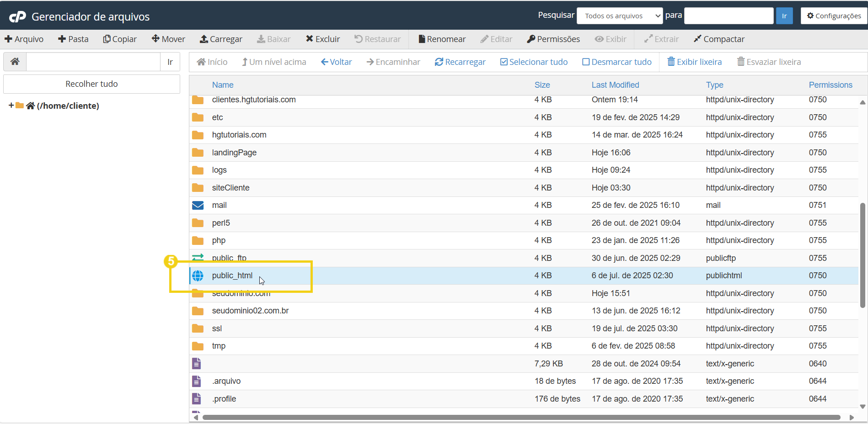868x424 pixels.
Task: Select the hgtutoriais.com folder row
Action: click(524, 135)
